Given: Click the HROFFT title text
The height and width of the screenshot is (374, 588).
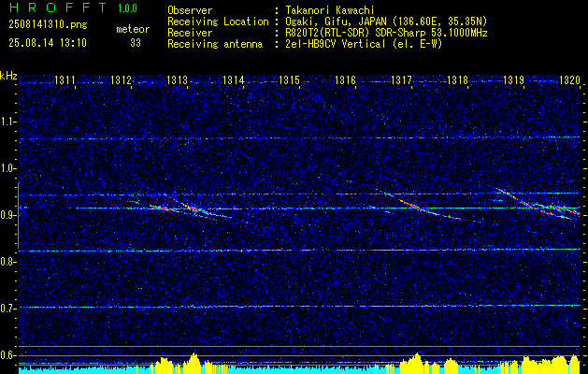Looking at the screenshot, I should click(x=57, y=7).
